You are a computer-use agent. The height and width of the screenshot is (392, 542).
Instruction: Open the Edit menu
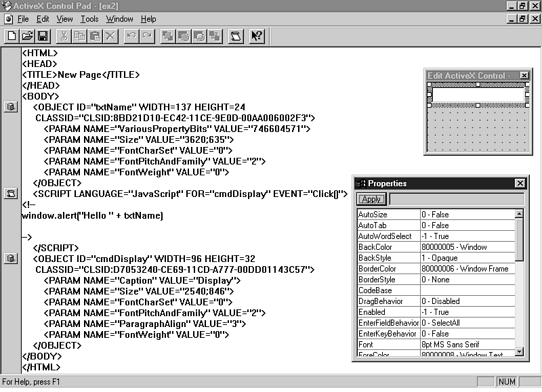[x=43, y=19]
